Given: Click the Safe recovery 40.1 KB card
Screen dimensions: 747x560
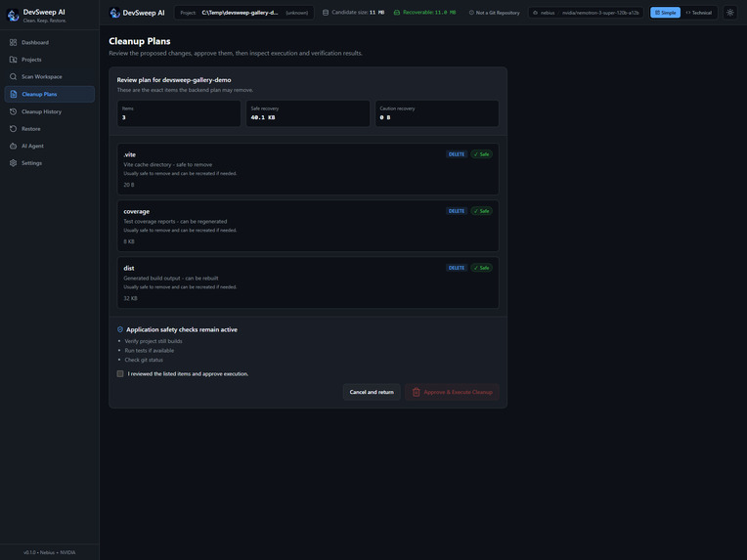Looking at the screenshot, I should (308, 113).
